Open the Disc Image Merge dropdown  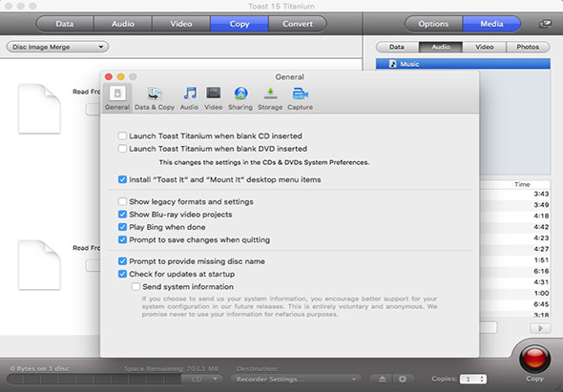[57, 47]
